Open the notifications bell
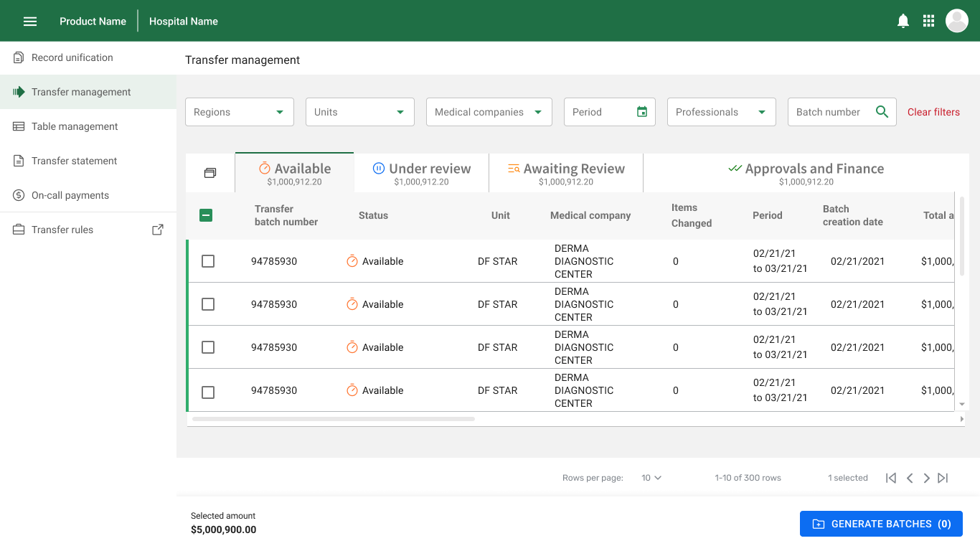This screenshot has height=551, width=980. point(903,21)
